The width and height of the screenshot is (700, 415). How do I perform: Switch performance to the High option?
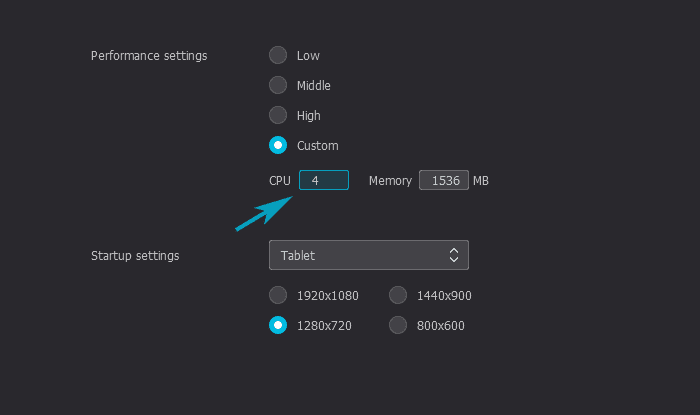pos(278,115)
